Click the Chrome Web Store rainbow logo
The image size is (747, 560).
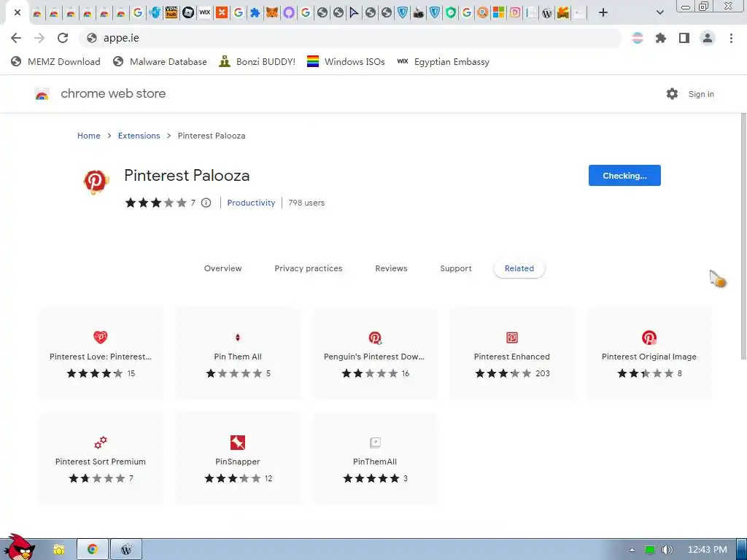42,94
